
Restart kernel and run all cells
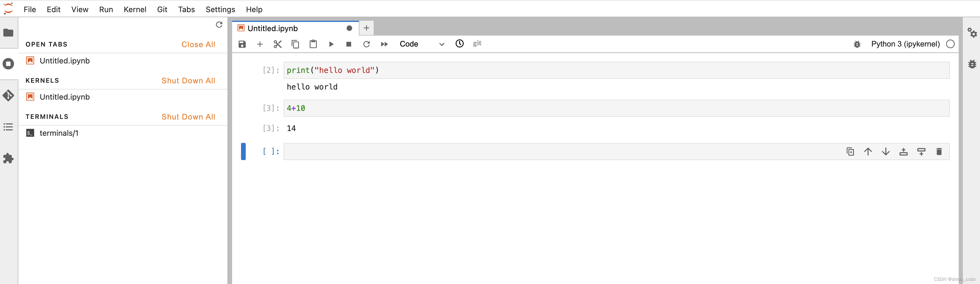point(384,44)
